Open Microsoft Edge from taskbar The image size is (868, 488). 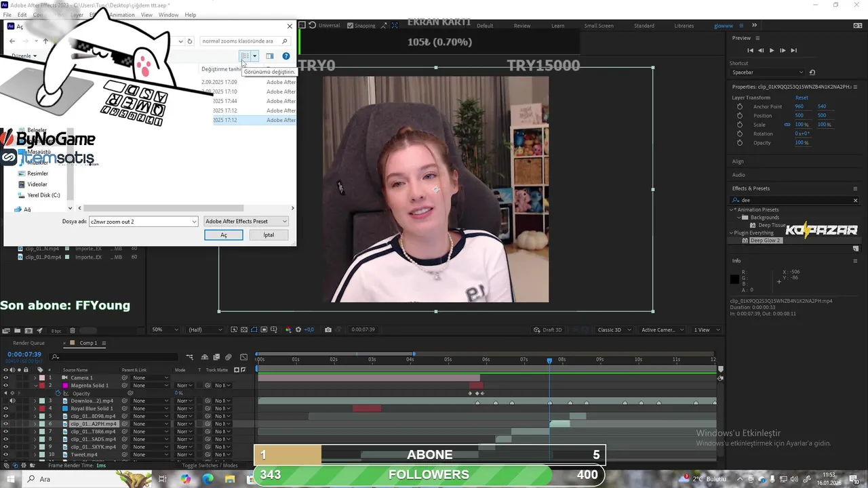point(208,479)
